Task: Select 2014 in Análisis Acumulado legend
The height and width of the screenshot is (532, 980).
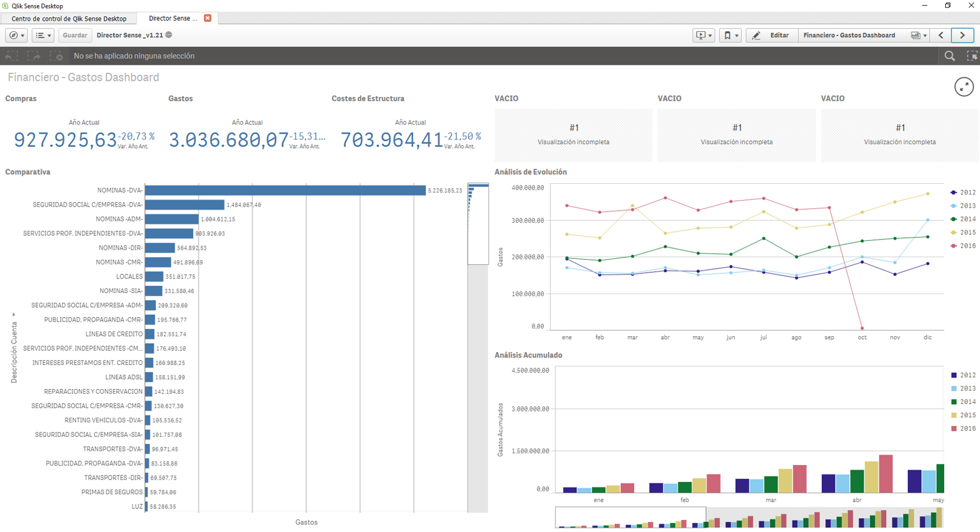Action: point(963,402)
